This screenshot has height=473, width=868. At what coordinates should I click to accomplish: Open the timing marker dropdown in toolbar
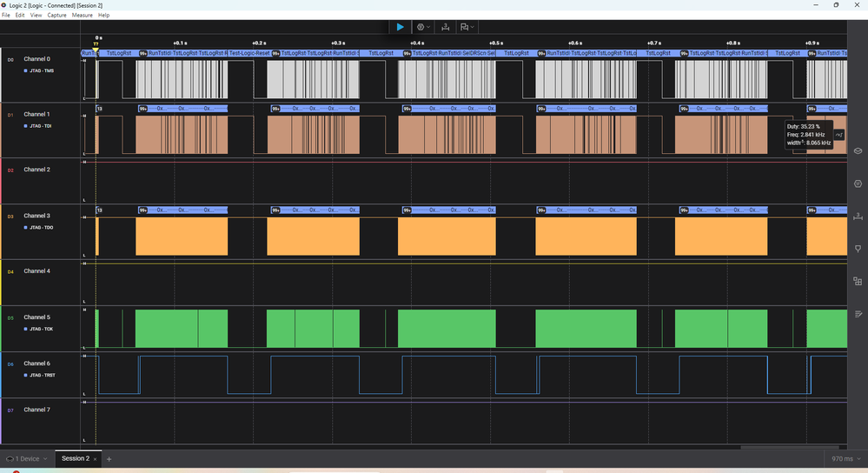pos(467,27)
